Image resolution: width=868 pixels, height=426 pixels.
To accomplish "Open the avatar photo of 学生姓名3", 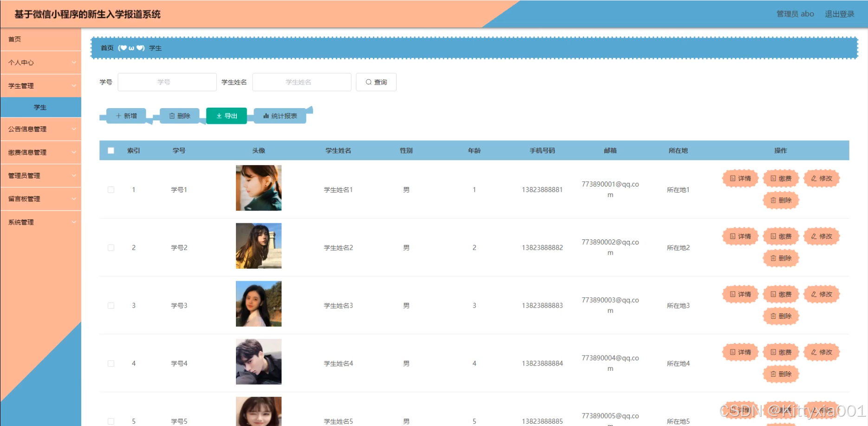I will (259, 304).
